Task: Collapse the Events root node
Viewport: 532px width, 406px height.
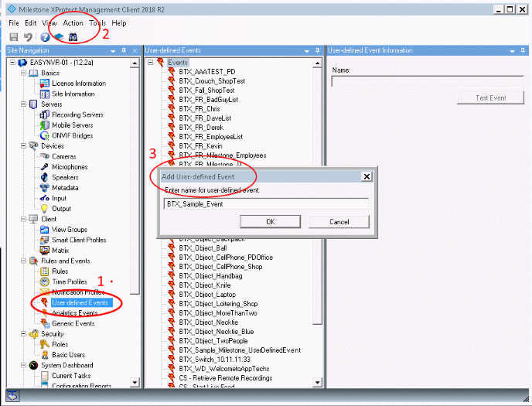Action: click(151, 63)
